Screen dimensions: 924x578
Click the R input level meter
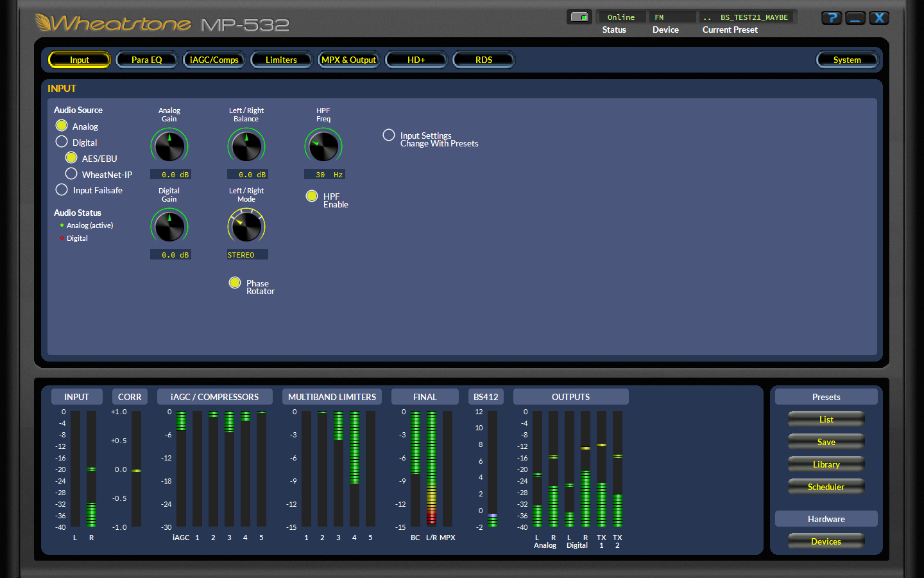click(91, 469)
